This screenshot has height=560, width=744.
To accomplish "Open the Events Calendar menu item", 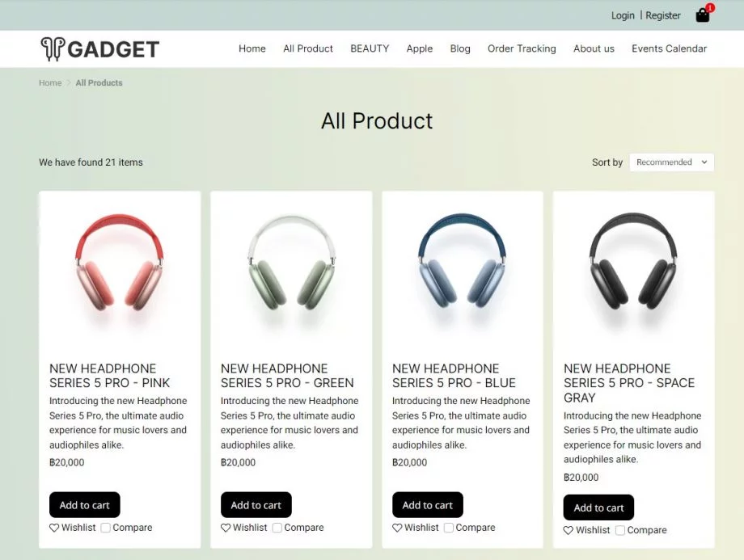I will tap(669, 48).
